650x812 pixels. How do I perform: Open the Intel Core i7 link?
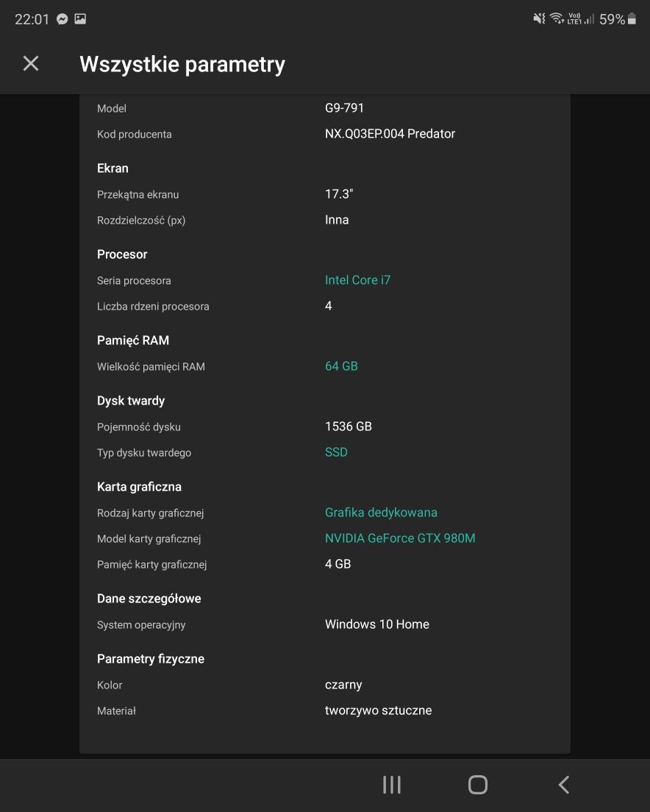pos(357,280)
